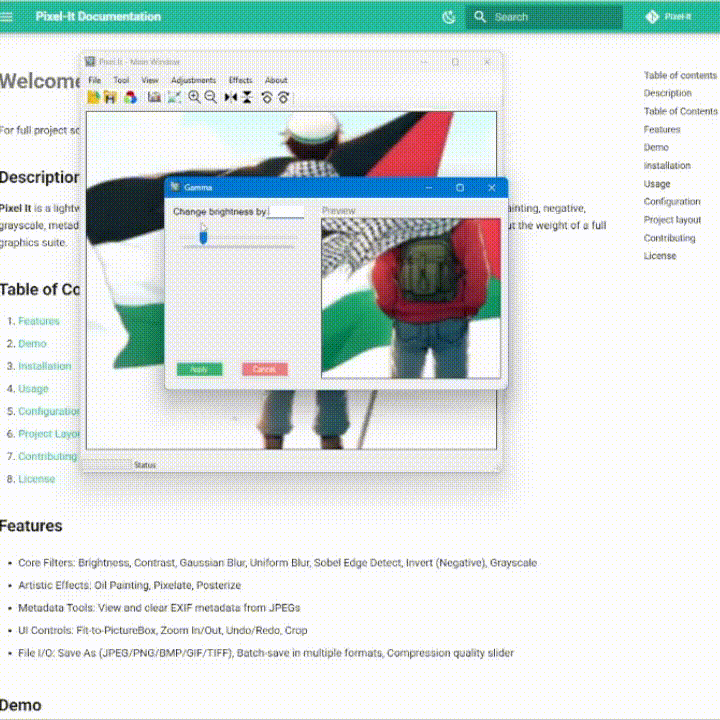
Task: Select Features in right sidebar
Action: (662, 129)
